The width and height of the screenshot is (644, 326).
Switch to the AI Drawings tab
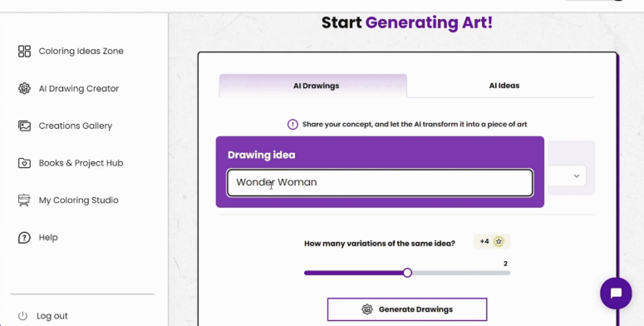click(x=316, y=86)
